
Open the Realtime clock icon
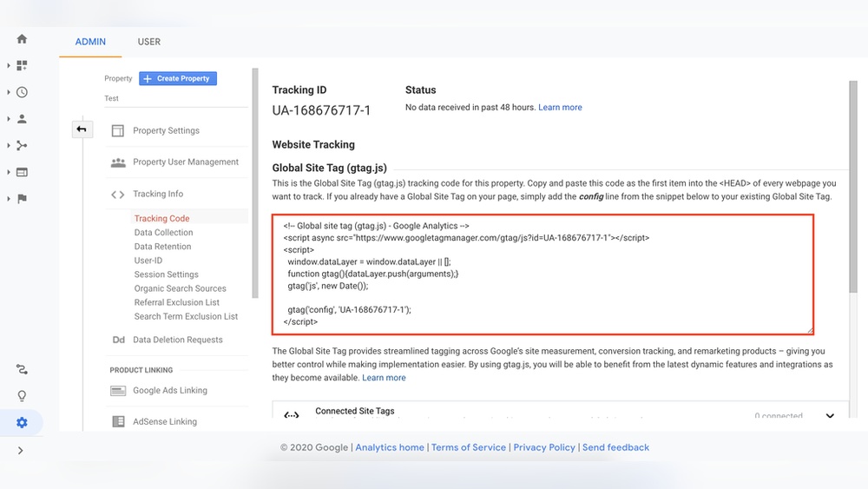pyautogui.click(x=22, y=92)
